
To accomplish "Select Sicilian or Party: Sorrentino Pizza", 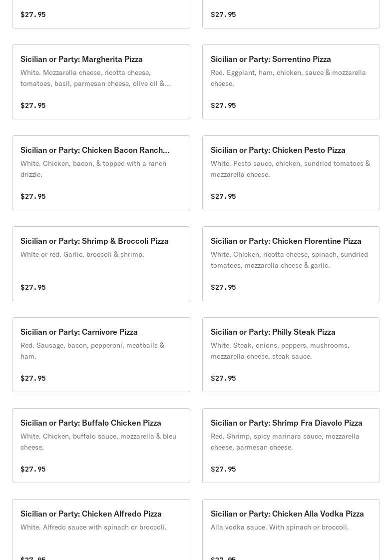I will 291,82.
